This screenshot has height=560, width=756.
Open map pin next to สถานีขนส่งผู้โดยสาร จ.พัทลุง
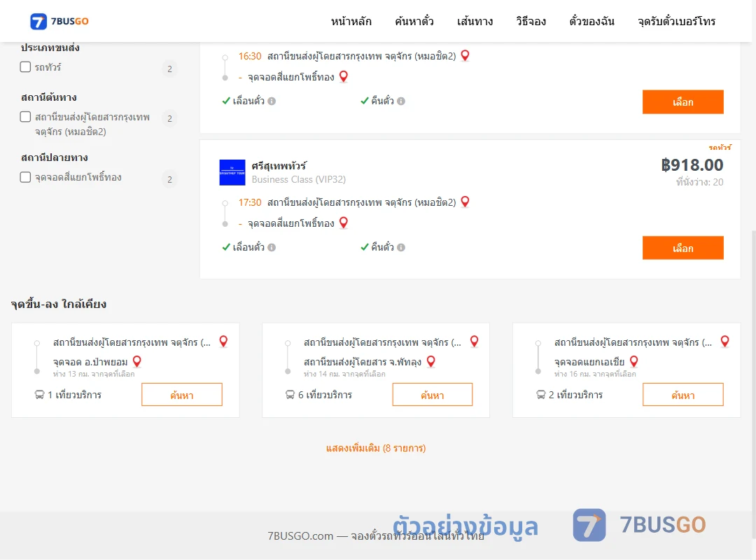point(431,361)
